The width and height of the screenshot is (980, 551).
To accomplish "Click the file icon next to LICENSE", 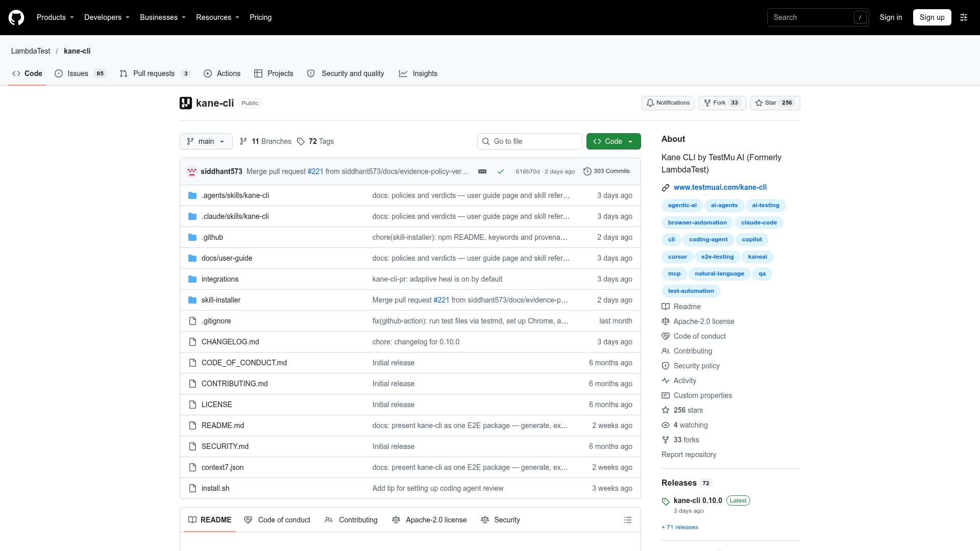I will (x=192, y=405).
